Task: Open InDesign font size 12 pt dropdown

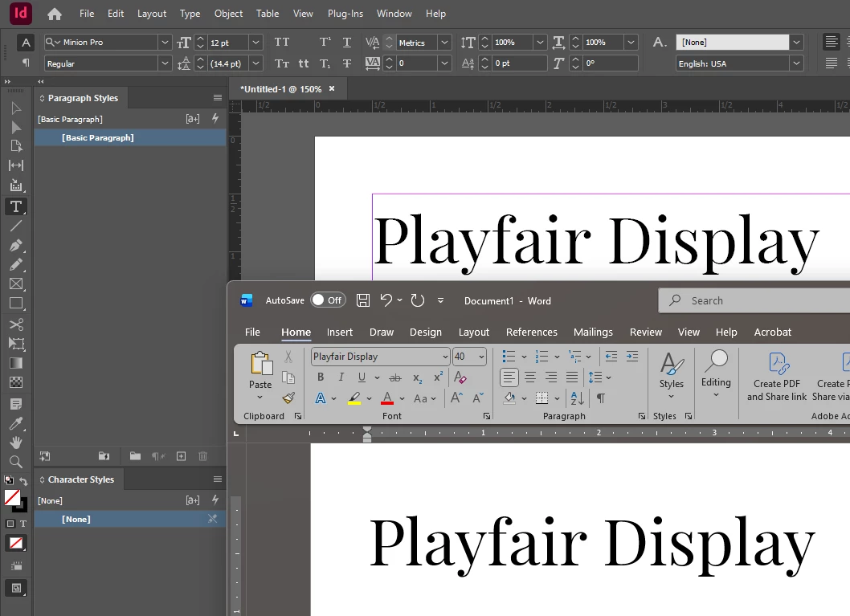Action: 255,43
